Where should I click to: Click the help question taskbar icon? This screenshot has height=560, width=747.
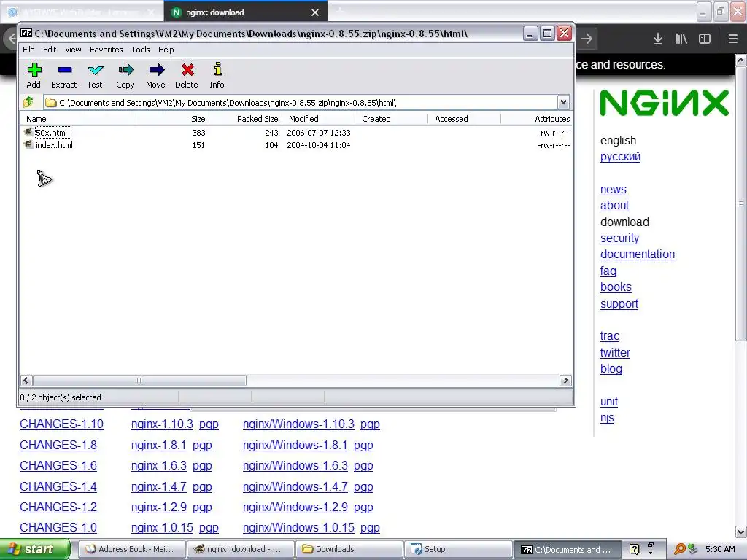(634, 549)
